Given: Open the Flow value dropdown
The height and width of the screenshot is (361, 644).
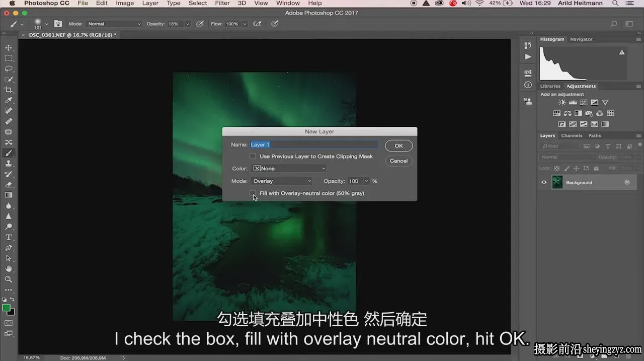Looking at the screenshot, I should (x=245, y=24).
